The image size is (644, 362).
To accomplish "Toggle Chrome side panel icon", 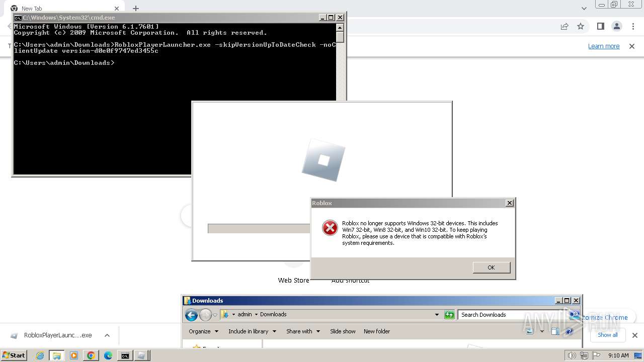I will pyautogui.click(x=600, y=26).
